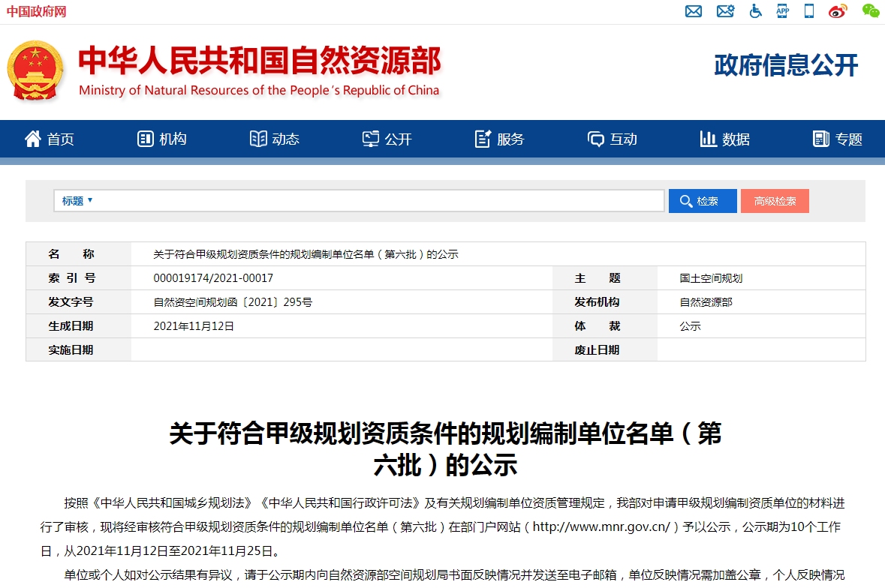Open the 机构 menu item
This screenshot has width=885, height=588.
click(x=162, y=139)
